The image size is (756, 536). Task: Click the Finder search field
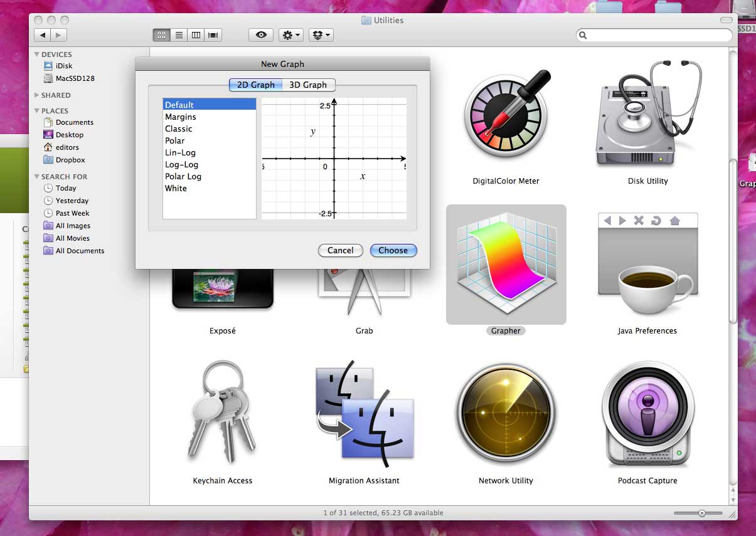654,35
